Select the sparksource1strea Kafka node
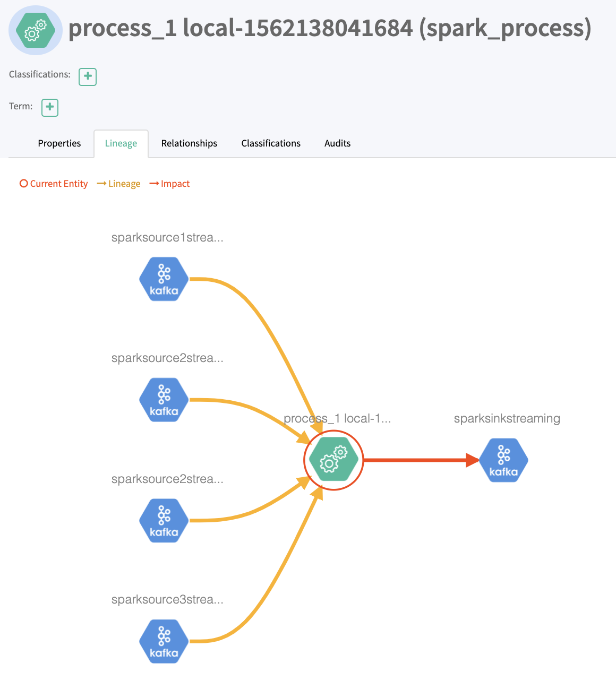 pos(164,279)
